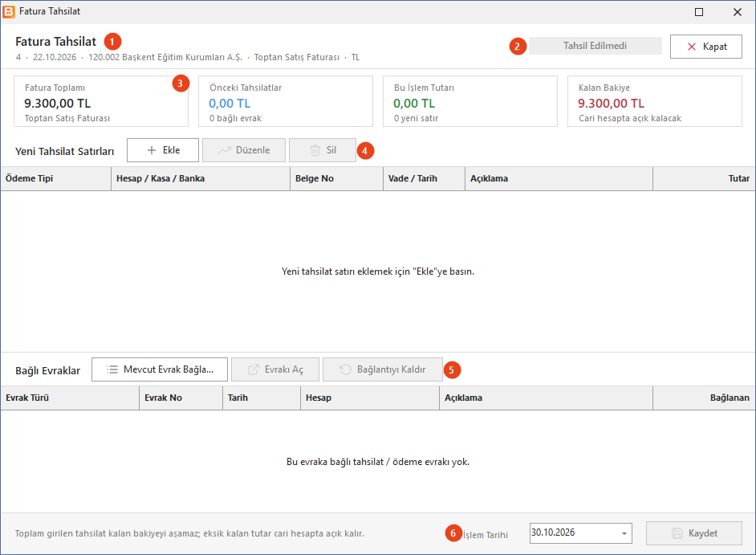The width and height of the screenshot is (756, 555).
Task: Click the orange B app icon in title bar
Action: [x=9, y=11]
